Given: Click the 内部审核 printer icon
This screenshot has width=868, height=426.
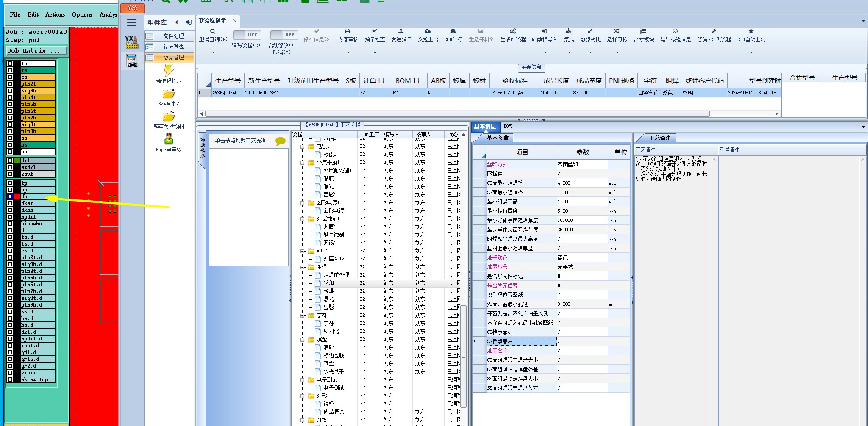Looking at the screenshot, I should click(x=348, y=31).
